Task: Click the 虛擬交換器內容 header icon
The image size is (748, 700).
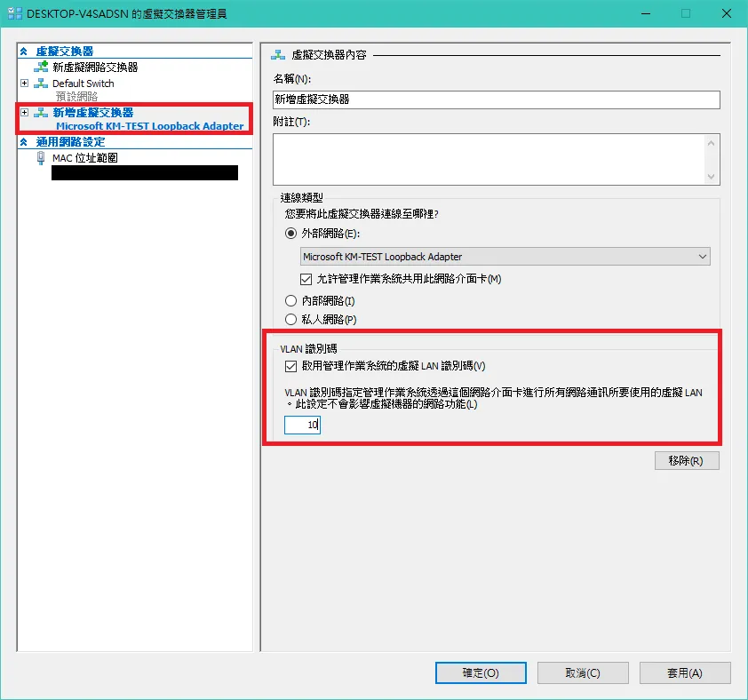Action: tap(278, 55)
